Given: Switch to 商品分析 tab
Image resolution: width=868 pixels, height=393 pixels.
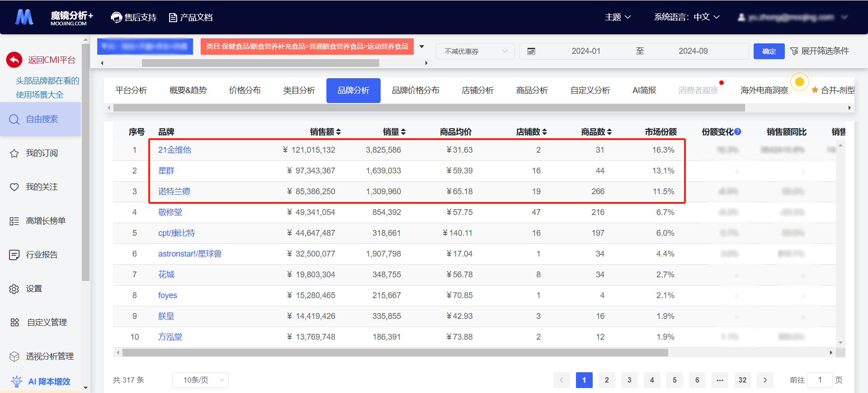Looking at the screenshot, I should pyautogui.click(x=532, y=90).
